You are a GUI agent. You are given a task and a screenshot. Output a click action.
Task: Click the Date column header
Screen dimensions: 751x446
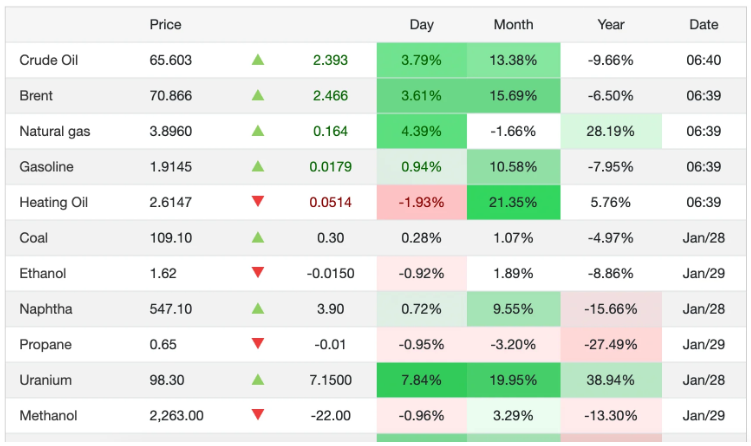(x=703, y=24)
